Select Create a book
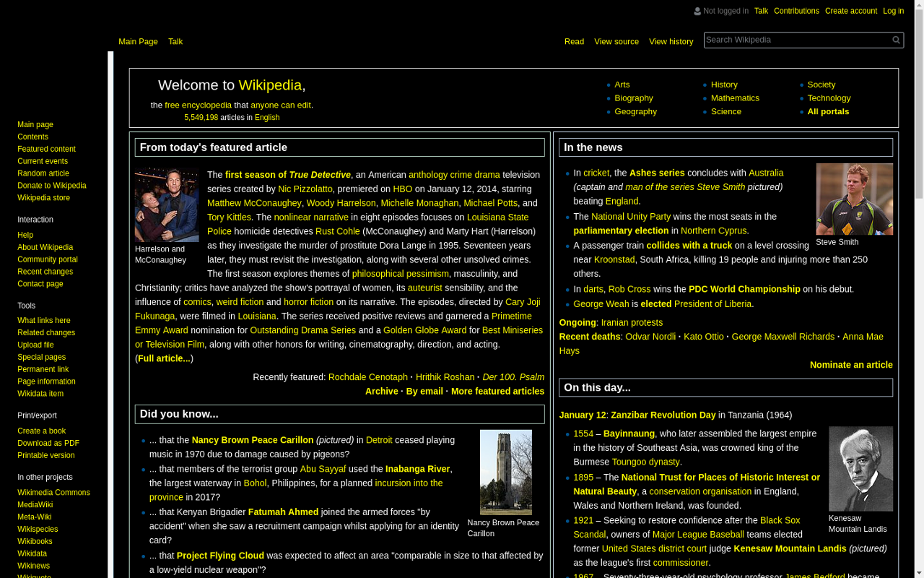Image resolution: width=924 pixels, height=578 pixels. coord(41,431)
